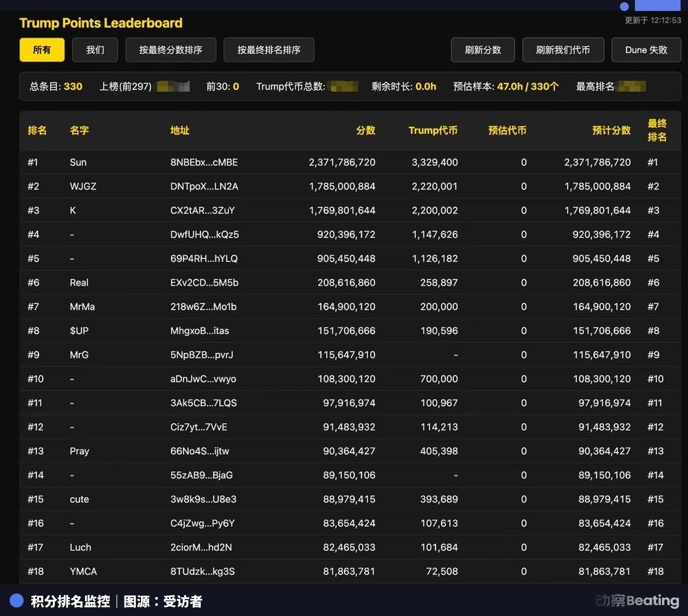Click the 预计分数 column header
688x616 pixels.
611,131
